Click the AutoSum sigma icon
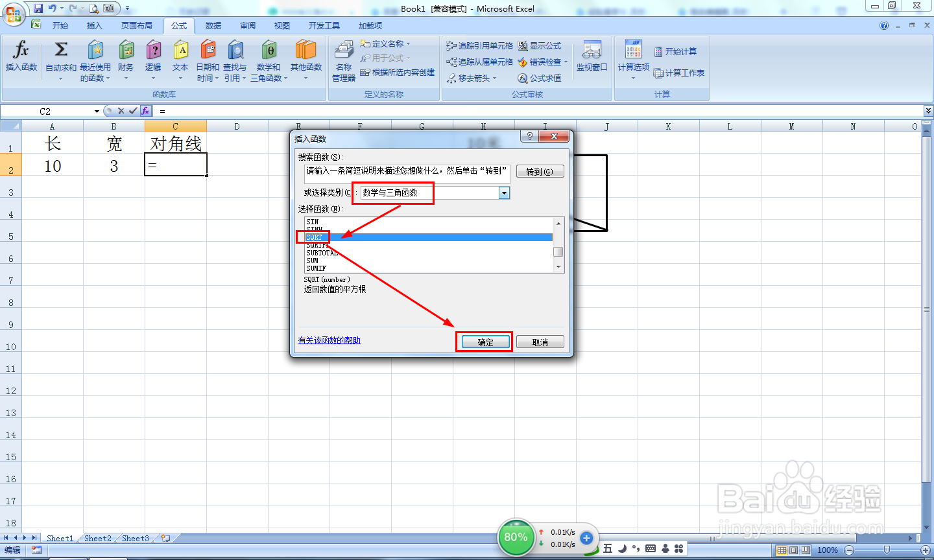Viewport: 934px width, 560px height. coord(61,49)
